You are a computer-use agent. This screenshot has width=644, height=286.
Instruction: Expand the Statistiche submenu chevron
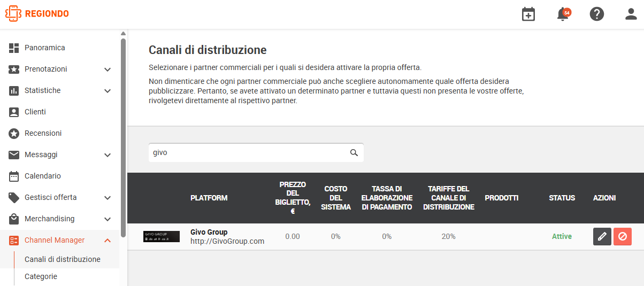(x=108, y=91)
